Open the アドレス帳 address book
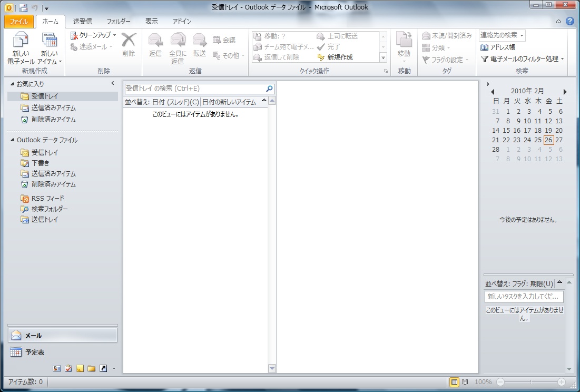Viewport: 580px width, 392px height. [x=498, y=47]
